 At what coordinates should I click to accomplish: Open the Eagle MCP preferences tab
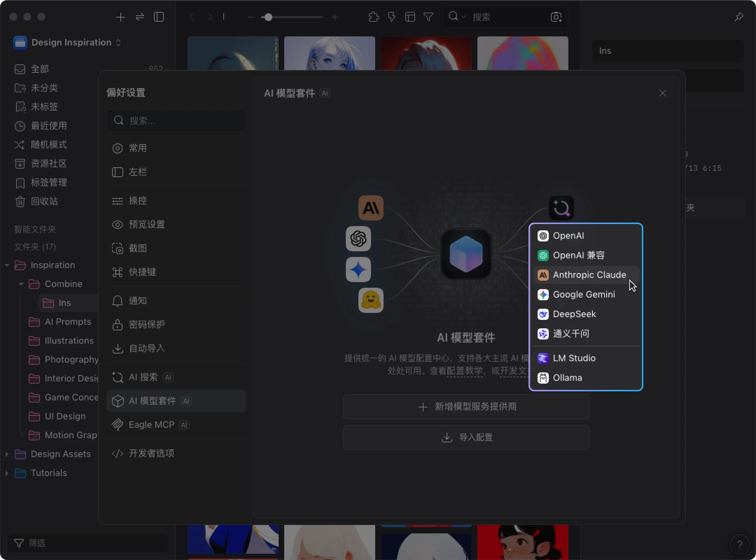pos(151,425)
